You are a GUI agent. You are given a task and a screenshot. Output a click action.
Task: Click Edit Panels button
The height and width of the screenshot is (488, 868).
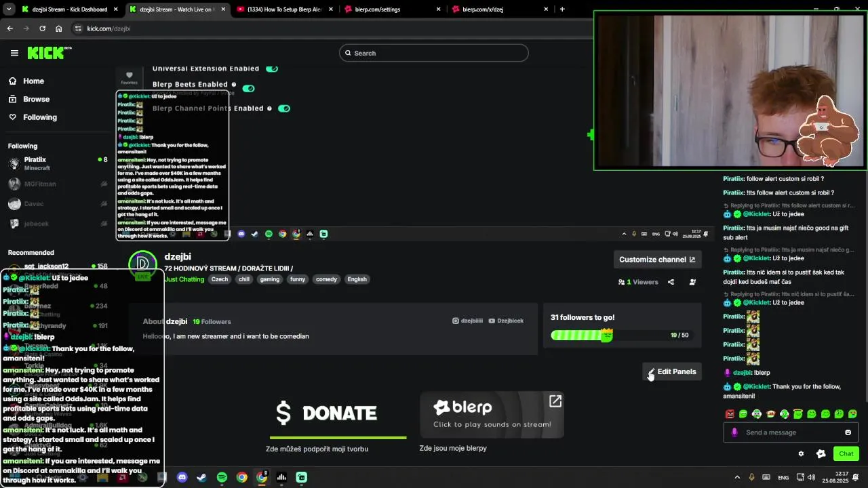[x=671, y=371]
